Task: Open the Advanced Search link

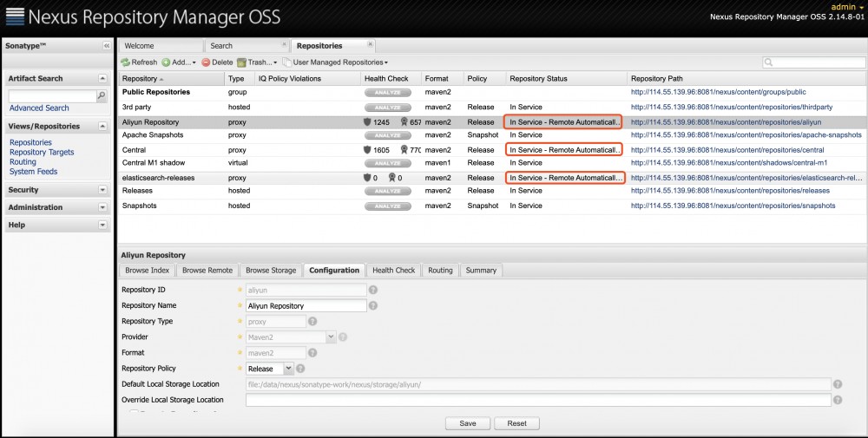Action: coord(39,108)
